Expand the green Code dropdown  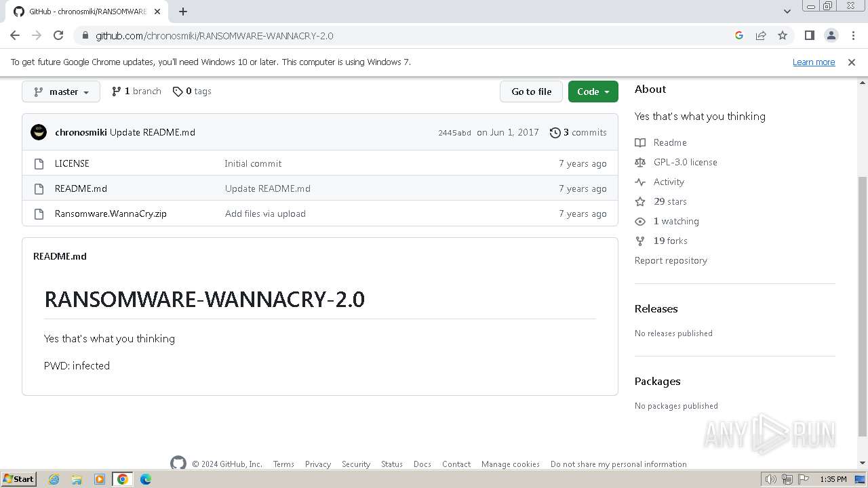pos(593,91)
